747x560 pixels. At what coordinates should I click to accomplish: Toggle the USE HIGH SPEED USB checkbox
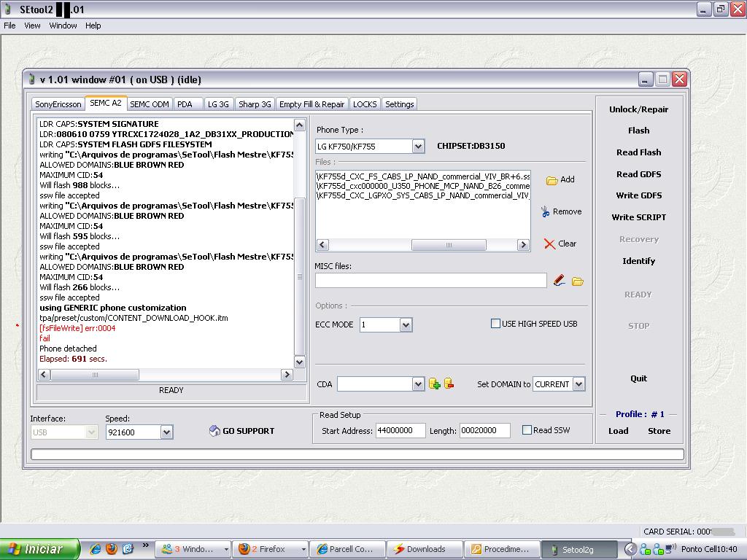tap(495, 324)
